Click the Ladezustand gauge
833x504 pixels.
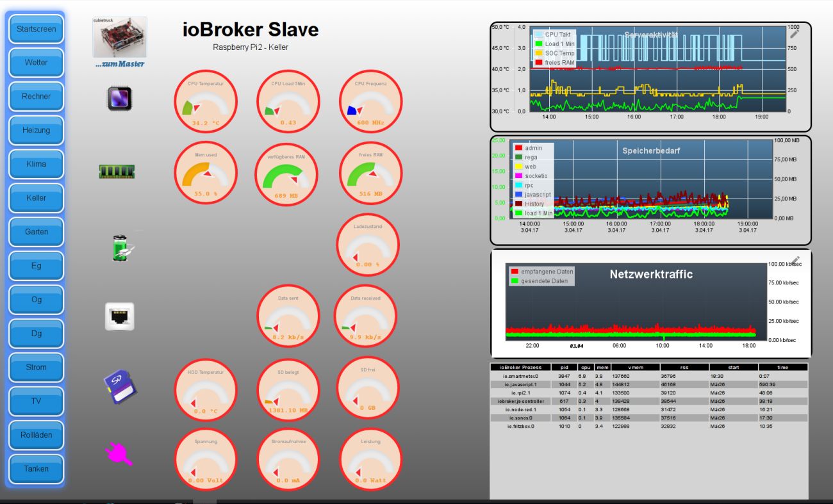[x=368, y=245]
